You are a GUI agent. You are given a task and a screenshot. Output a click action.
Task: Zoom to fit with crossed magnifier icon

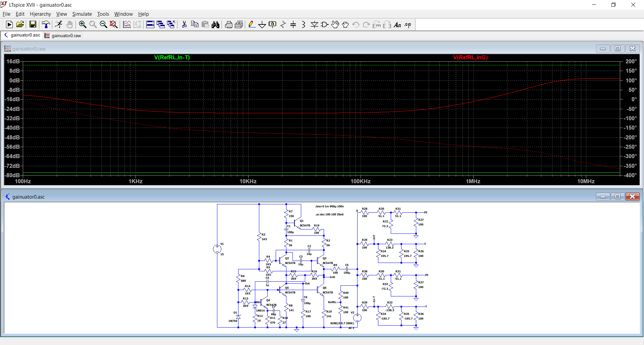point(114,24)
